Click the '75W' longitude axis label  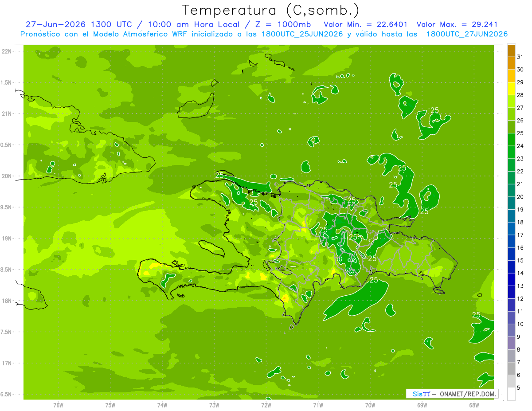coord(110,405)
